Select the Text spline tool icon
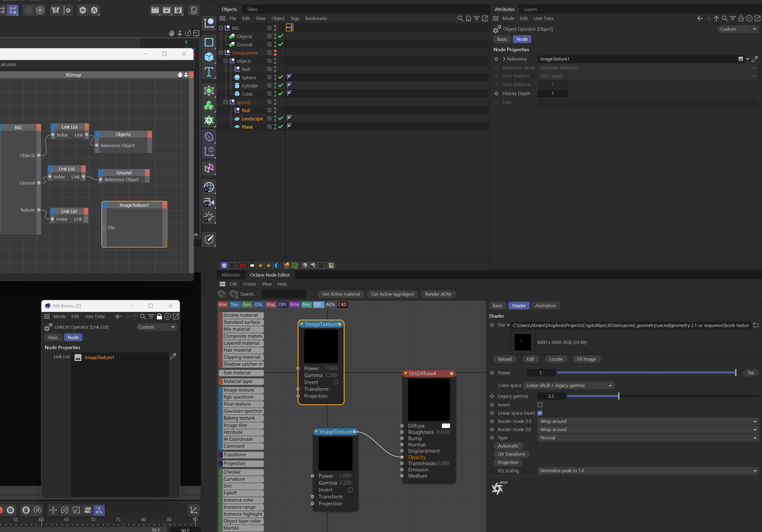Image resolution: width=762 pixels, height=532 pixels. [209, 72]
